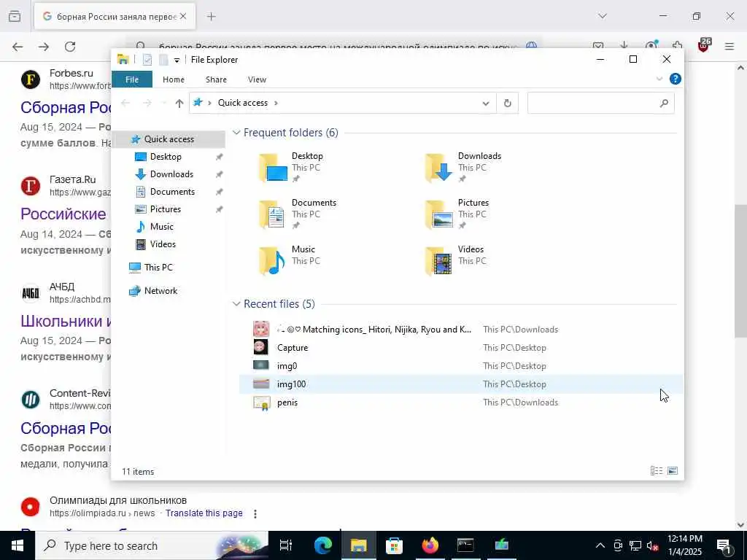
Task: Click the File Explorer search box
Action: point(600,104)
